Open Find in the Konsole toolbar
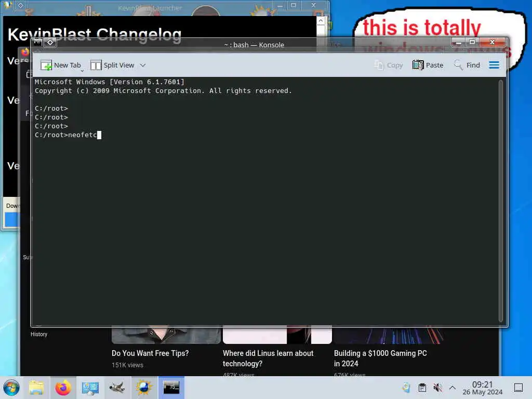Viewport: 532px width, 399px height. point(467,65)
